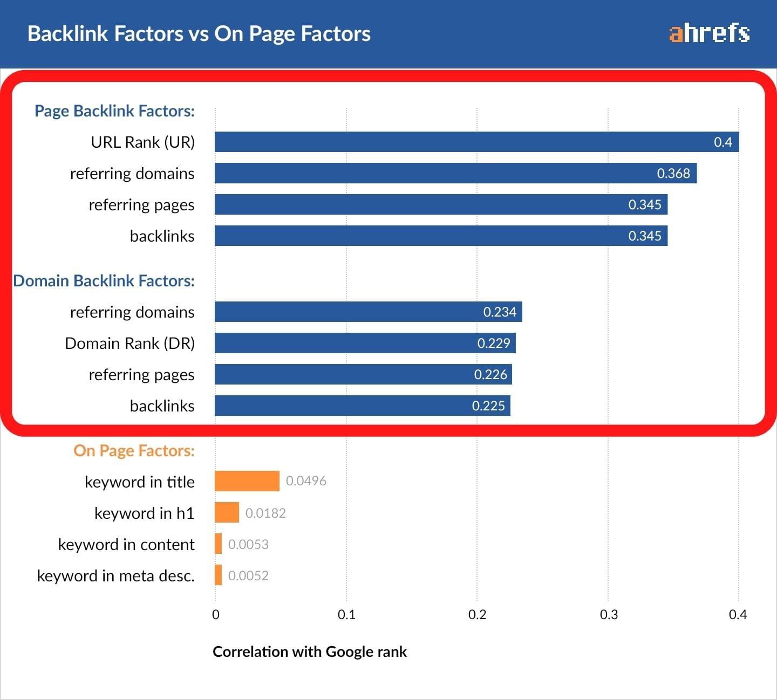
Task: Select the 'keyword in content' bar
Action: tap(219, 544)
